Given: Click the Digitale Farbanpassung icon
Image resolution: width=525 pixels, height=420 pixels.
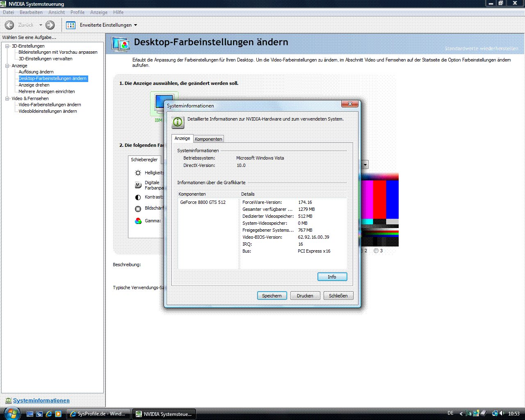Looking at the screenshot, I should [x=138, y=185].
